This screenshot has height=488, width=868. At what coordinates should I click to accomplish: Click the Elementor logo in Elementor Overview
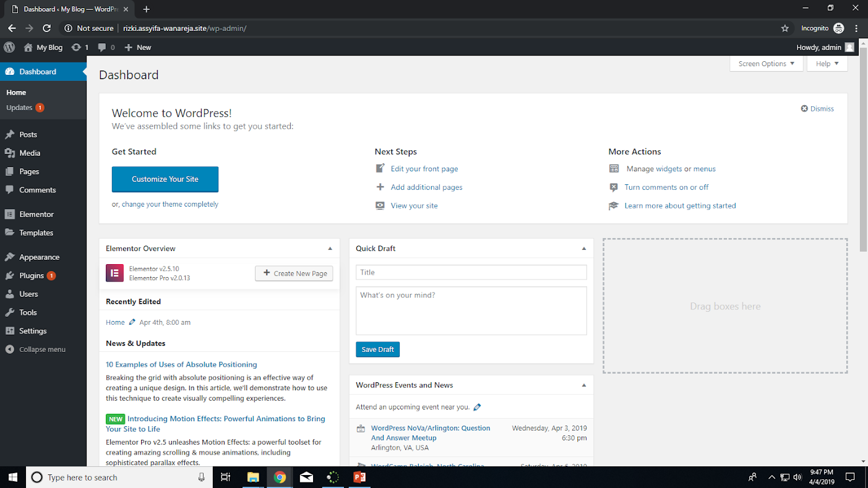click(114, 273)
